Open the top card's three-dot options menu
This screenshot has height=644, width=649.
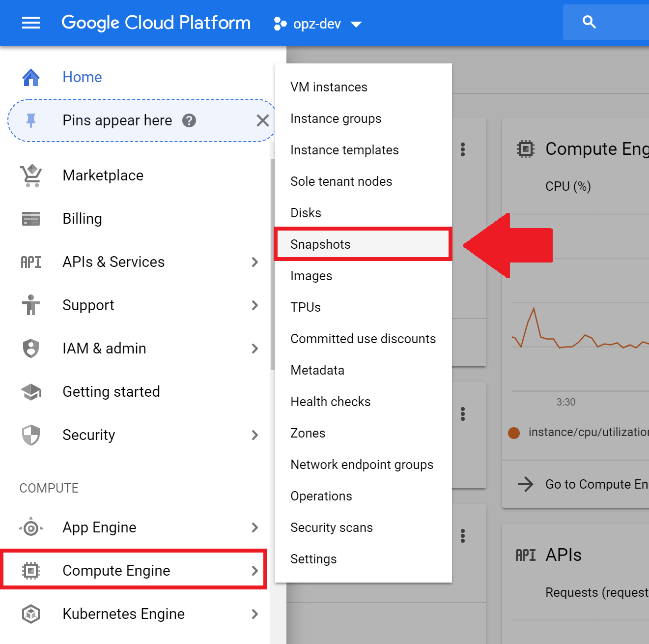[x=463, y=150]
